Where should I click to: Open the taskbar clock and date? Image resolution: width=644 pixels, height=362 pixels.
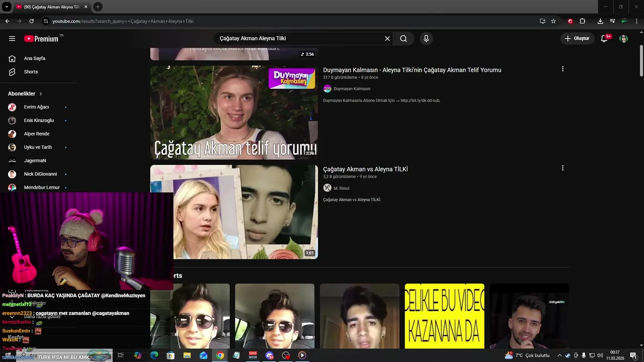point(615,355)
